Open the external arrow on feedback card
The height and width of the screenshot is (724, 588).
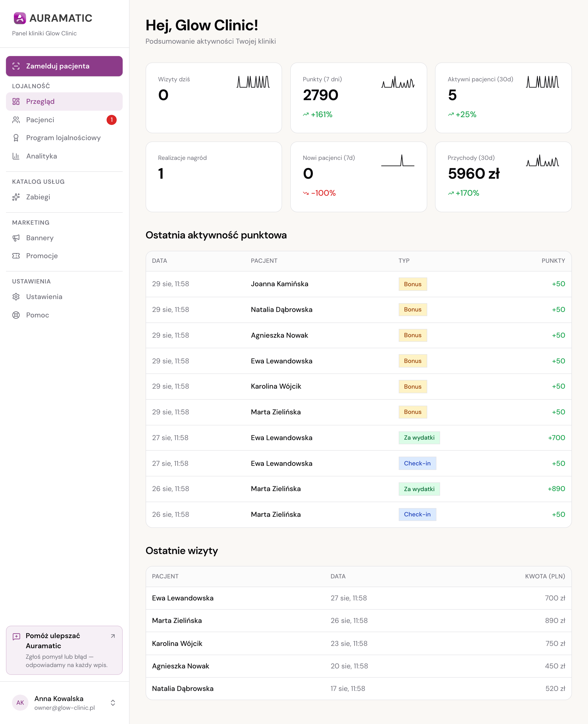[x=113, y=636]
